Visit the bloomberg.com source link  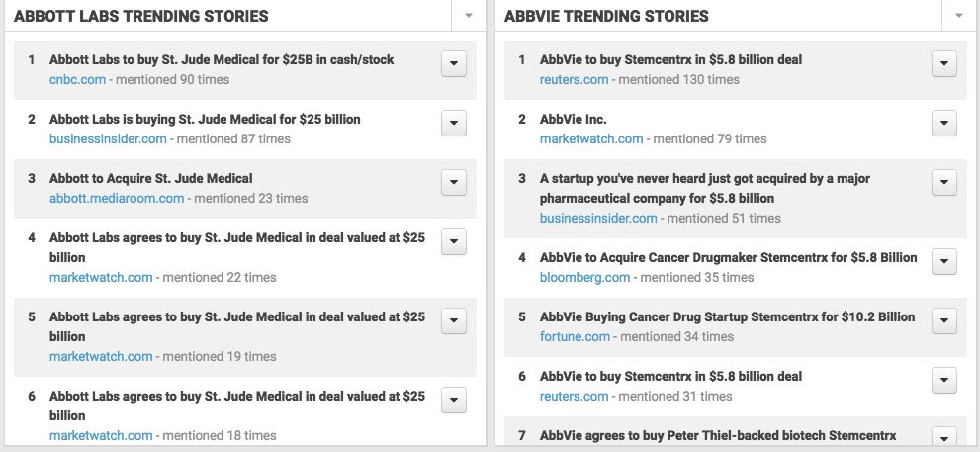584,277
